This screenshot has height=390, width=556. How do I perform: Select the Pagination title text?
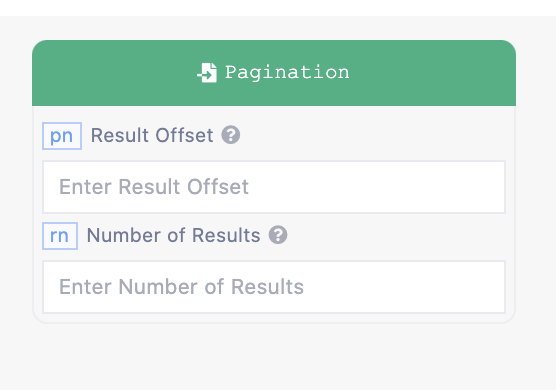287,73
